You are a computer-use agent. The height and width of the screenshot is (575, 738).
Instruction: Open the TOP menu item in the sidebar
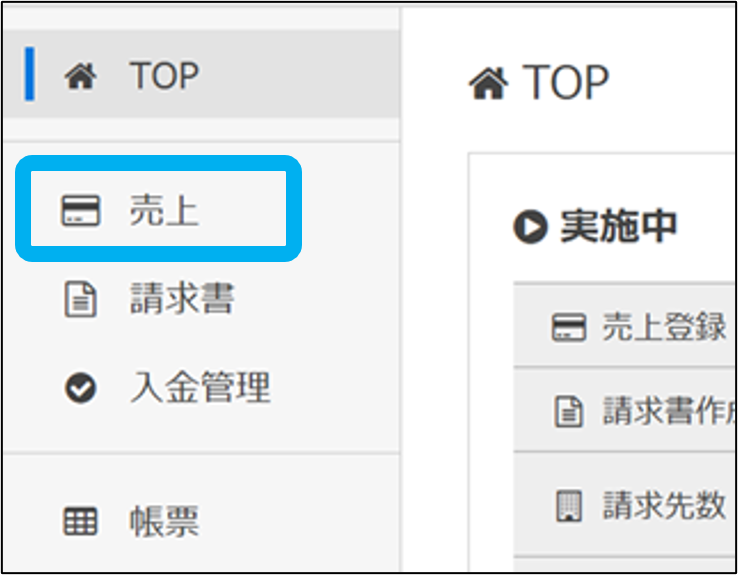pyautogui.click(x=164, y=77)
